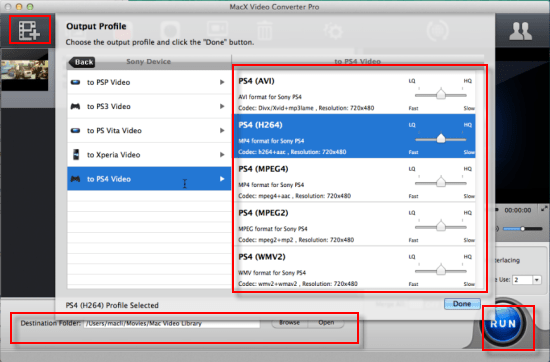This screenshot has width=550, height=362.
Task: Click the Done button
Action: pyautogui.click(x=462, y=304)
